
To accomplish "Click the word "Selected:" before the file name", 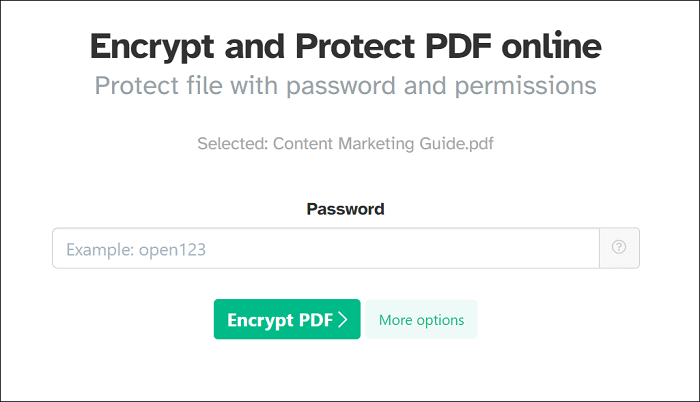I will coord(234,143).
